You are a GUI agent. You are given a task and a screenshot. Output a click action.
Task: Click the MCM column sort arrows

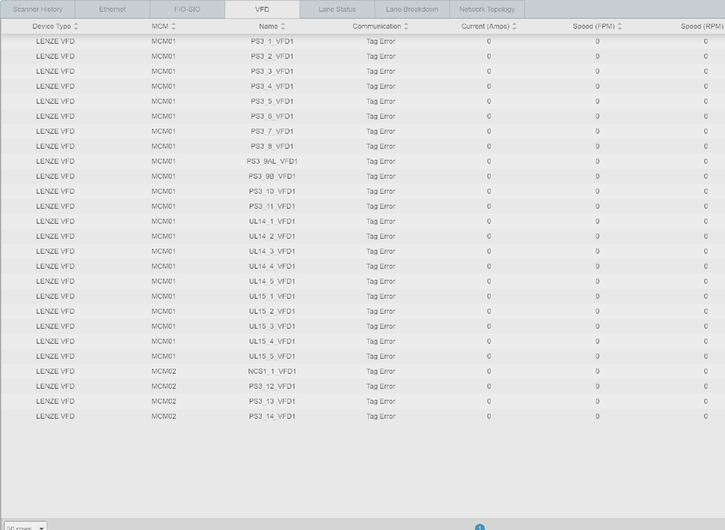coord(171,26)
